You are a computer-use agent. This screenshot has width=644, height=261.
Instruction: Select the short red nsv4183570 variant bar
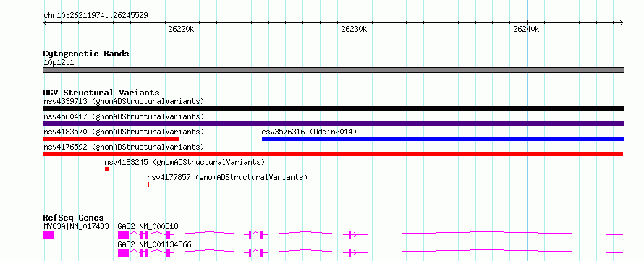coord(111,139)
